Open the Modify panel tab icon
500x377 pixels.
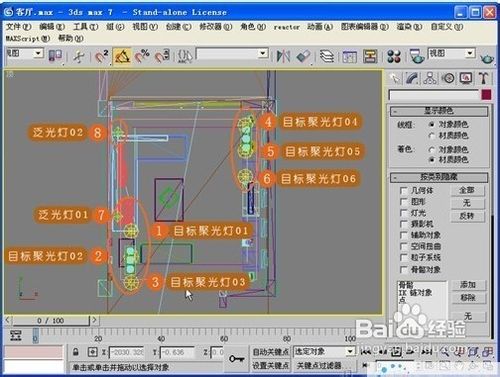pos(413,79)
